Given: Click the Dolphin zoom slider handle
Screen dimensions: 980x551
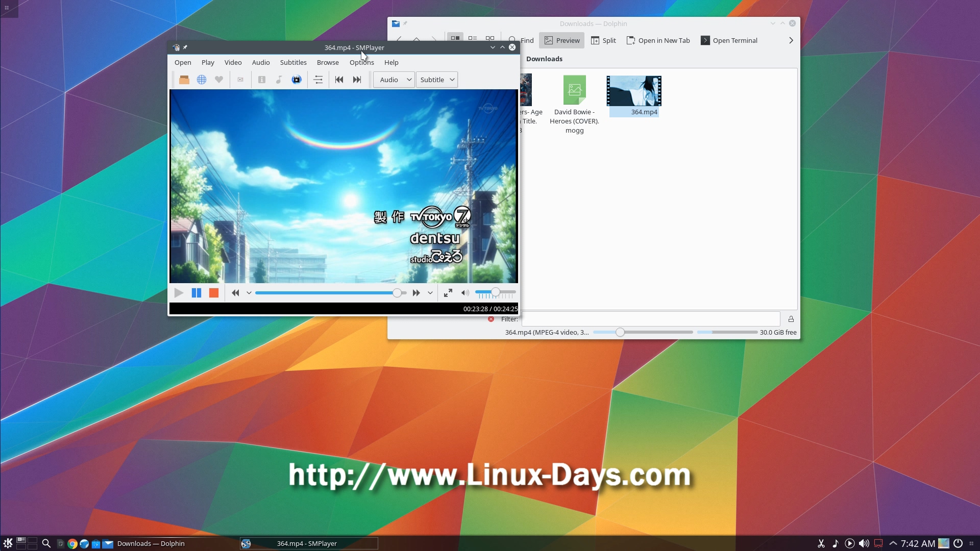Looking at the screenshot, I should coord(620,332).
